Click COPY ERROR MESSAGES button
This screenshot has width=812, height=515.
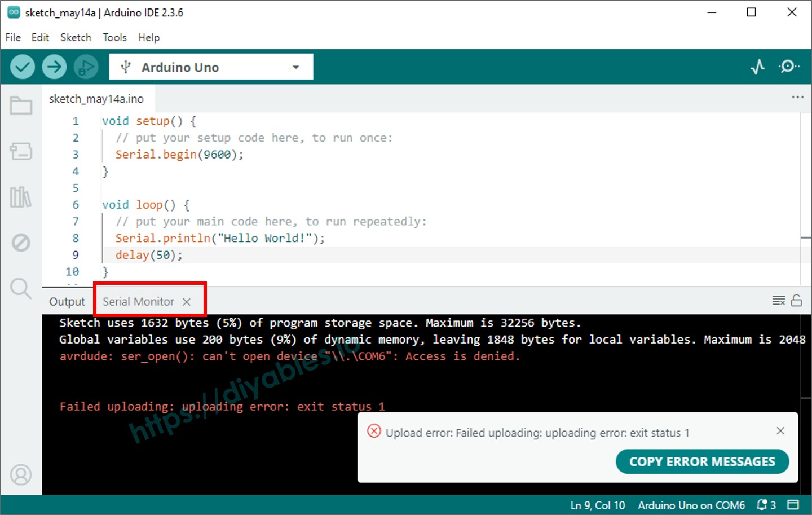point(702,461)
